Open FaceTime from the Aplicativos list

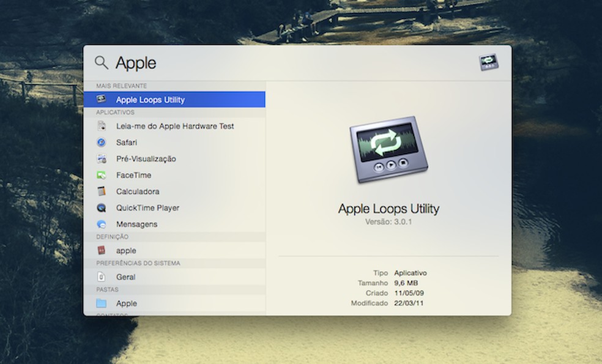pos(136,175)
